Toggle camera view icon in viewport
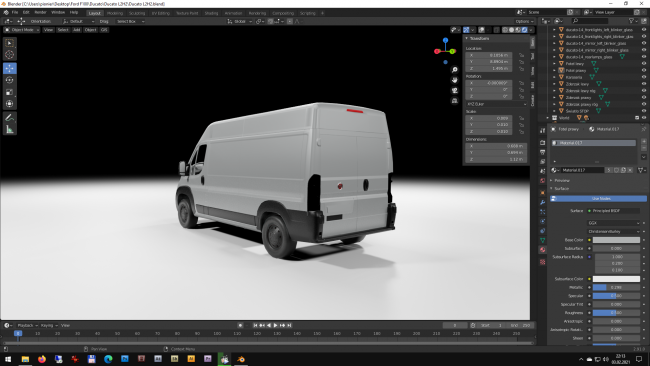Viewport: 650px width, 366px height. point(455,90)
